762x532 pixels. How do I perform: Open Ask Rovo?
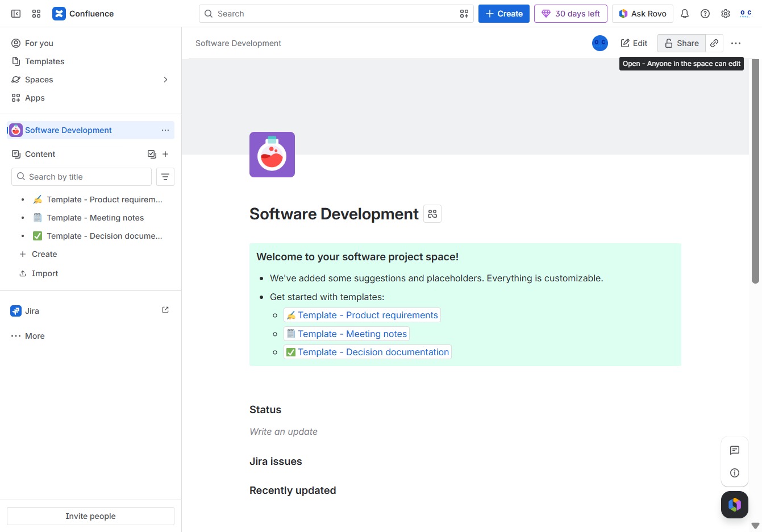click(x=643, y=14)
